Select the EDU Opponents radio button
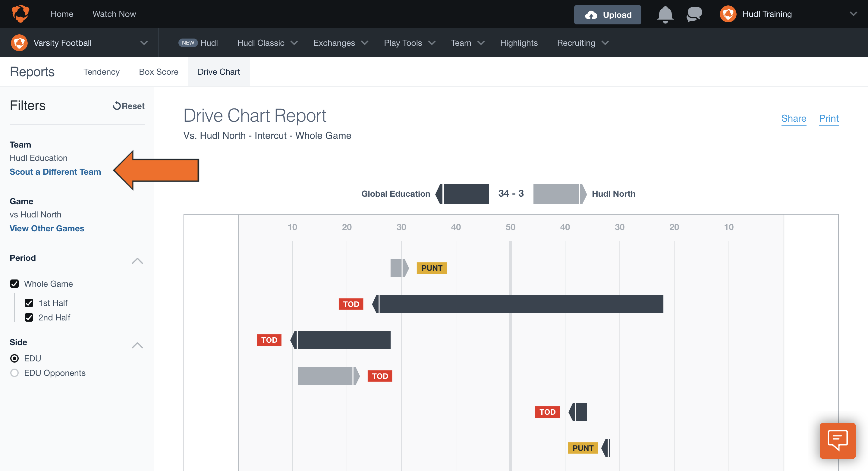The image size is (868, 471). (x=14, y=373)
